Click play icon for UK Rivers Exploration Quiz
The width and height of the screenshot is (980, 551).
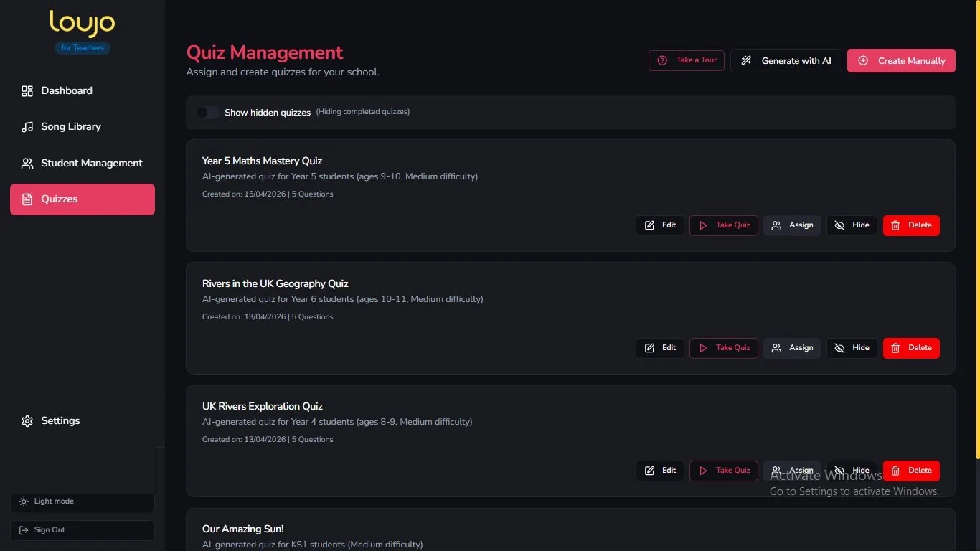point(703,471)
